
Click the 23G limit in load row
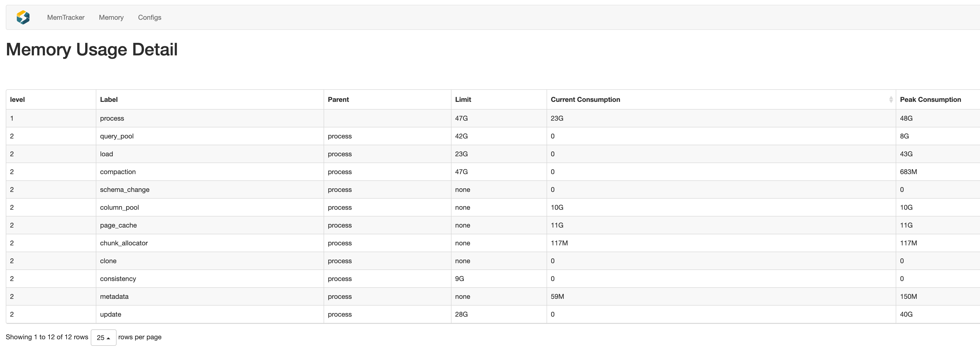coord(462,154)
